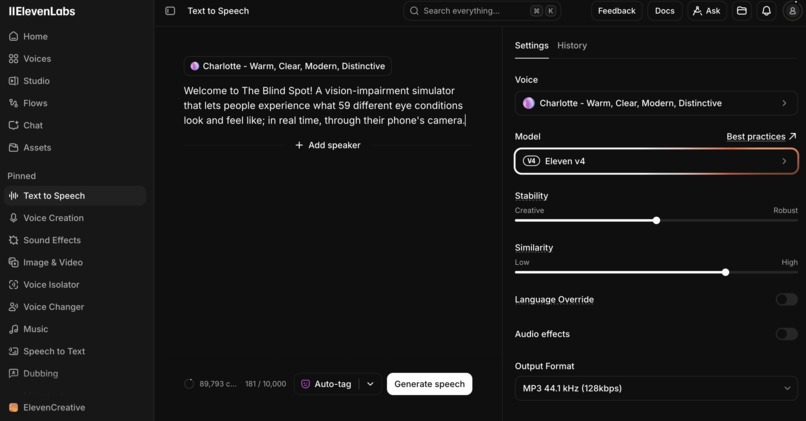Toggle Language Override switch
806x421 pixels.
(x=786, y=299)
